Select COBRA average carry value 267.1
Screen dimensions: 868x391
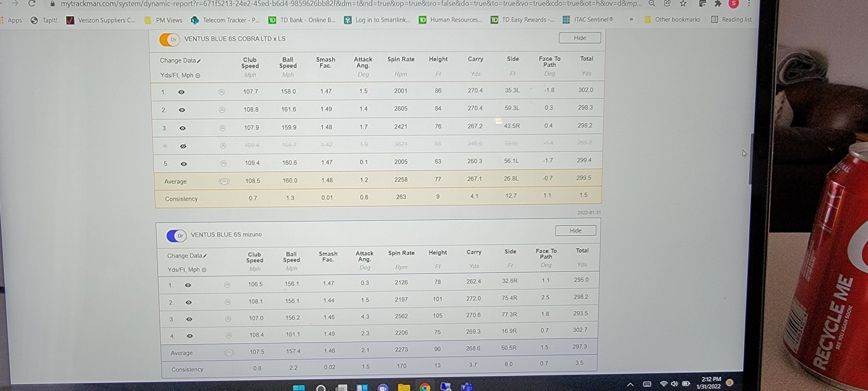(x=475, y=179)
